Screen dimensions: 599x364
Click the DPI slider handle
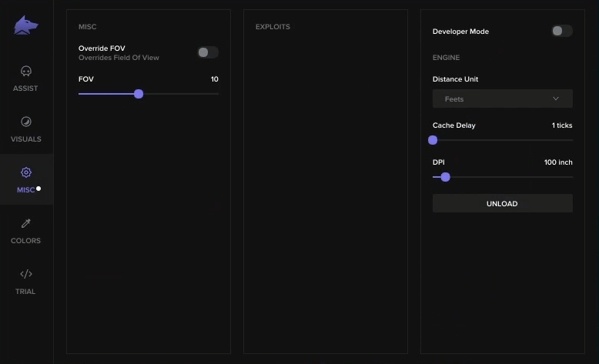click(445, 177)
